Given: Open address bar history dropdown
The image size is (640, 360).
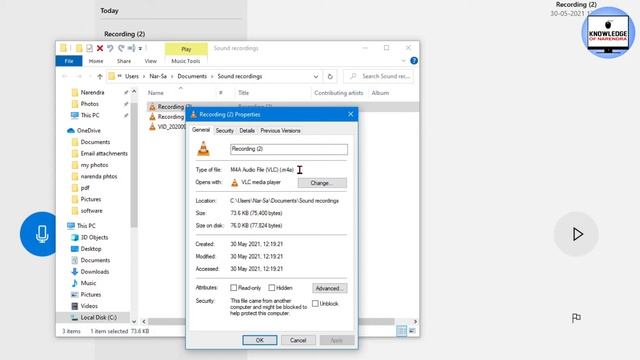Looking at the screenshot, I should pos(316,76).
